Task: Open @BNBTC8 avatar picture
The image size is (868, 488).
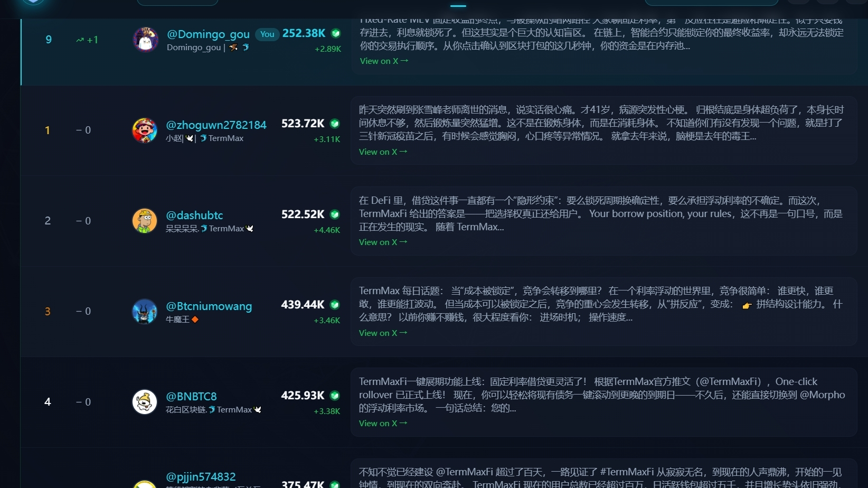Action: point(145,402)
